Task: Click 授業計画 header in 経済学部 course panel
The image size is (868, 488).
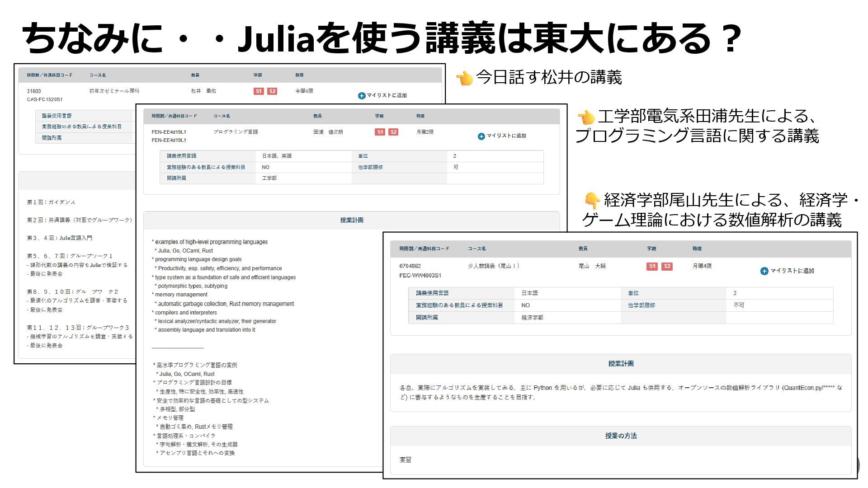Action: pyautogui.click(x=621, y=363)
